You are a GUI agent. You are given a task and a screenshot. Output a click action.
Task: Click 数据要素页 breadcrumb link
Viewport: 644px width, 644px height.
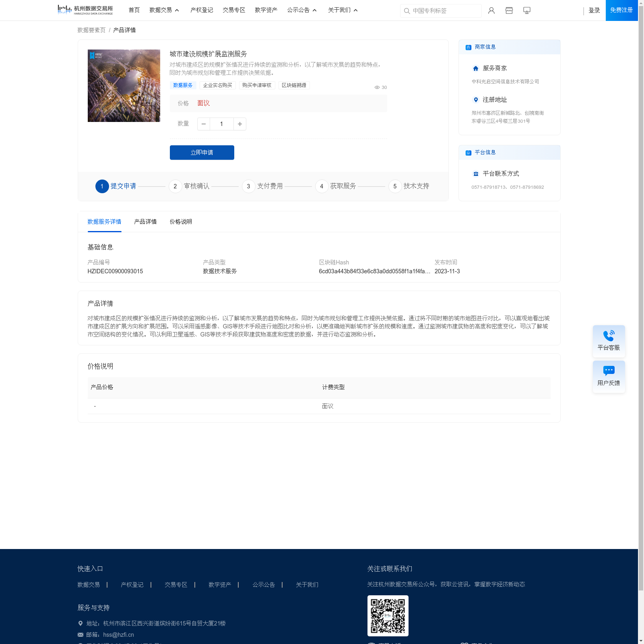tap(91, 30)
